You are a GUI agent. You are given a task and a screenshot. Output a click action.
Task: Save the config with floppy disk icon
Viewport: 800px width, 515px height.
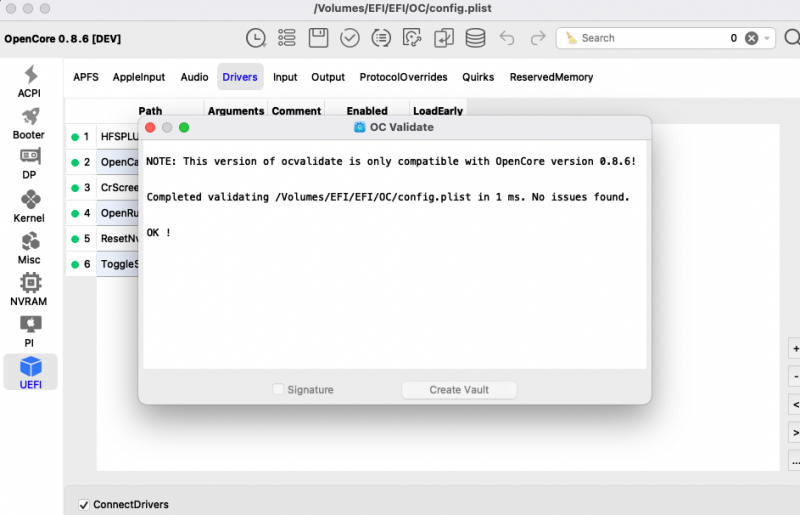(318, 38)
